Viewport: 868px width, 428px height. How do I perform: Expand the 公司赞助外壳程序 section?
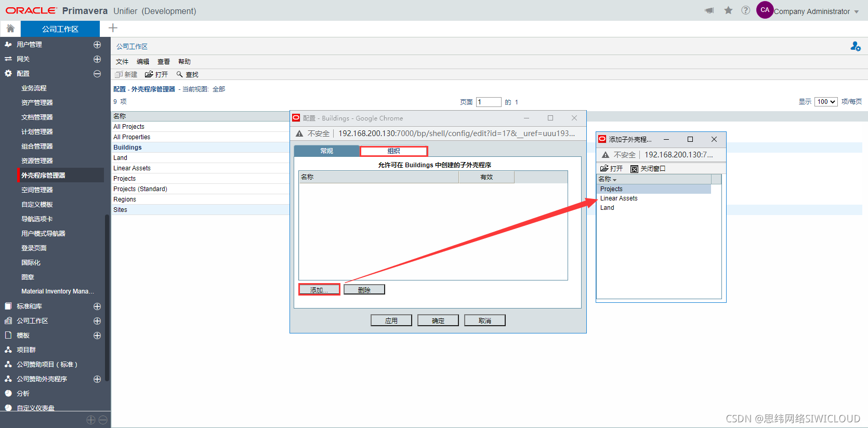pyautogui.click(x=97, y=379)
